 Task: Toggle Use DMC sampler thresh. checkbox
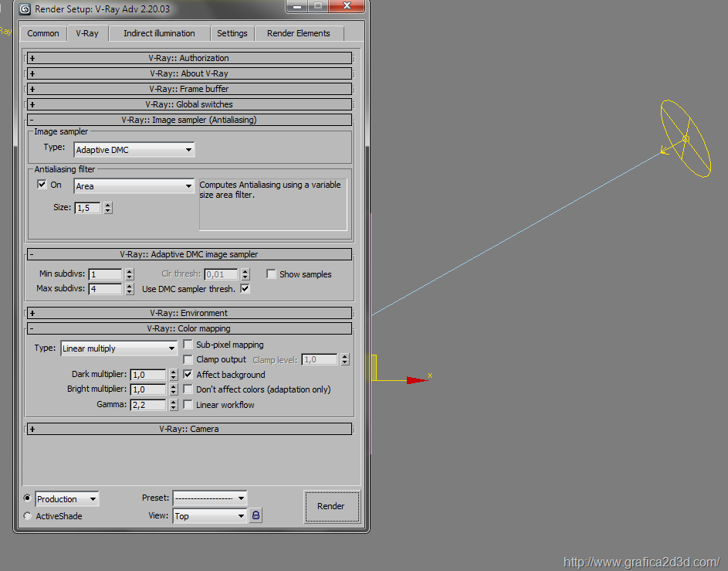tap(245, 289)
